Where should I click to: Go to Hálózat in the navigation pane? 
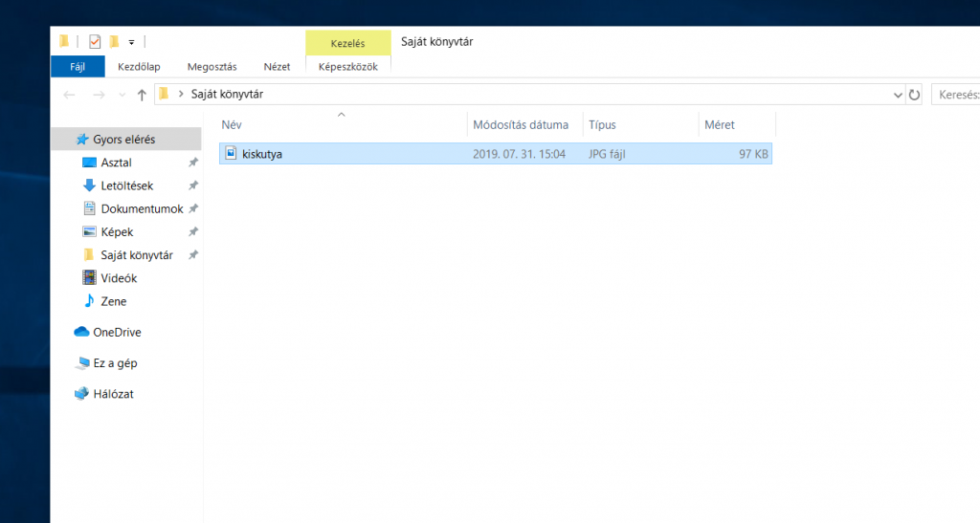point(113,394)
